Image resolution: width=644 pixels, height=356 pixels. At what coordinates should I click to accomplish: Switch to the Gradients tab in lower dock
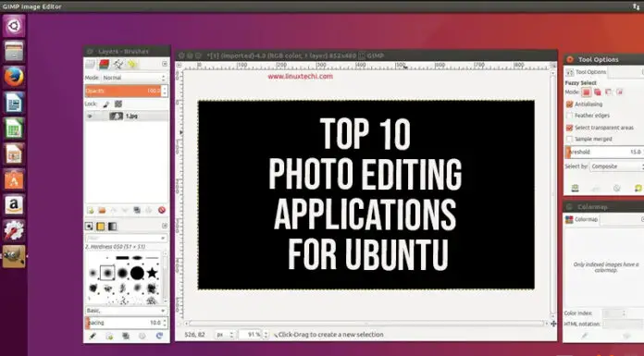pyautogui.click(x=112, y=227)
